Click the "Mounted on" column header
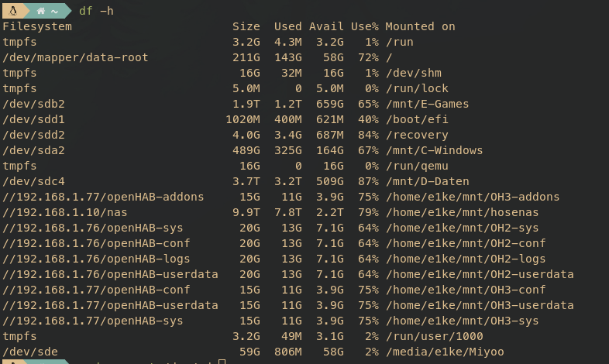This screenshot has height=364, width=609. pyautogui.click(x=420, y=26)
